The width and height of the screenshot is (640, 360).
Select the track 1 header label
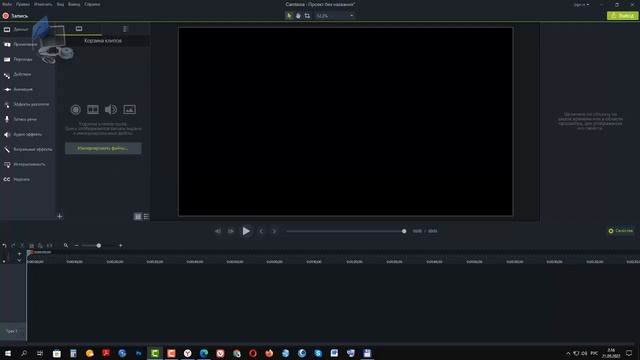click(12, 331)
